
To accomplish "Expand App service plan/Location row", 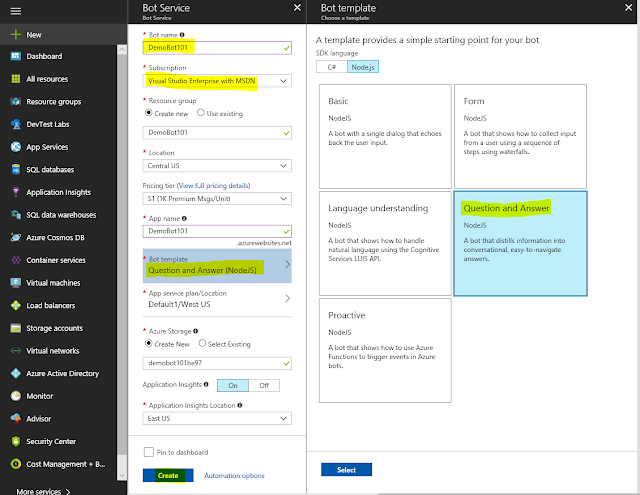I will [x=217, y=300].
